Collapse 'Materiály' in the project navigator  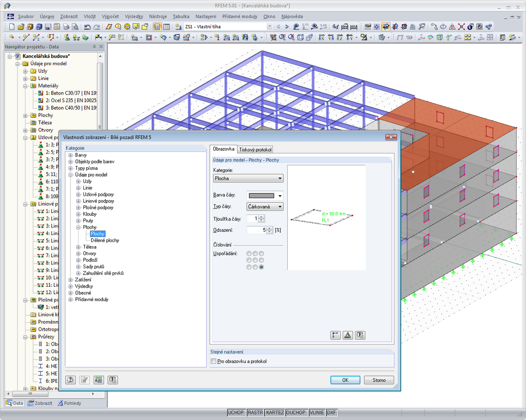[25, 86]
